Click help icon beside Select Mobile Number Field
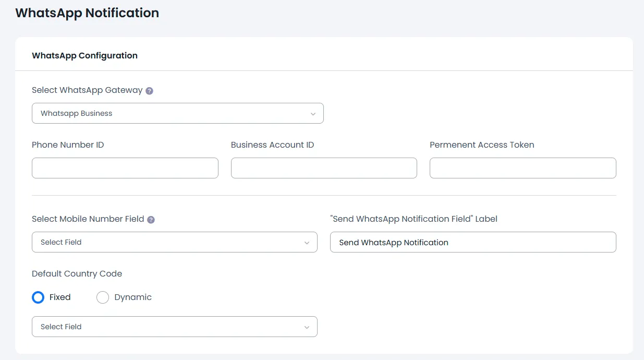 click(151, 220)
